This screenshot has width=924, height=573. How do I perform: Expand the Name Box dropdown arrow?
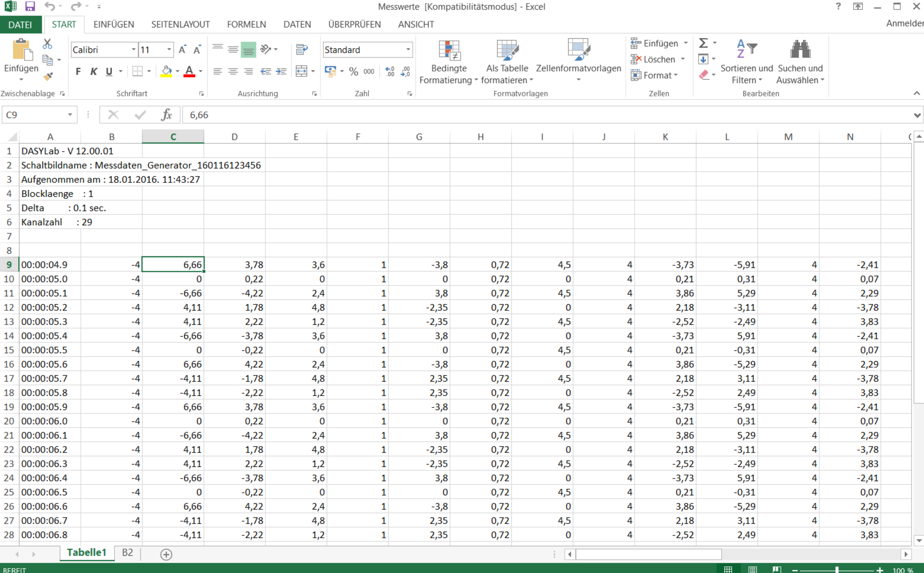[x=70, y=115]
